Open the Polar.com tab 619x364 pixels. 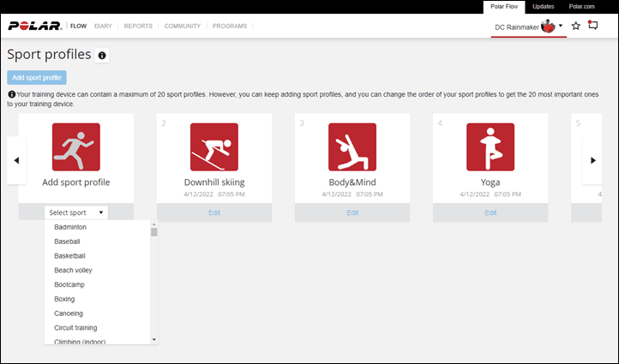click(581, 7)
